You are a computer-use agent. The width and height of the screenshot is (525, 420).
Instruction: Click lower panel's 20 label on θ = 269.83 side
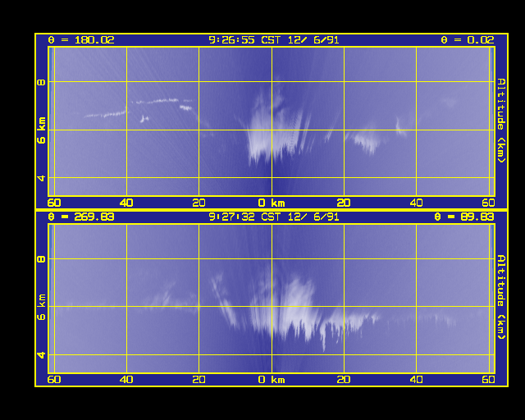pyautogui.click(x=199, y=380)
